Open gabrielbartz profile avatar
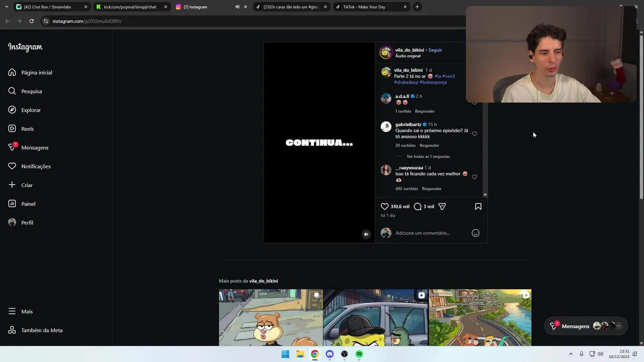 point(386,127)
